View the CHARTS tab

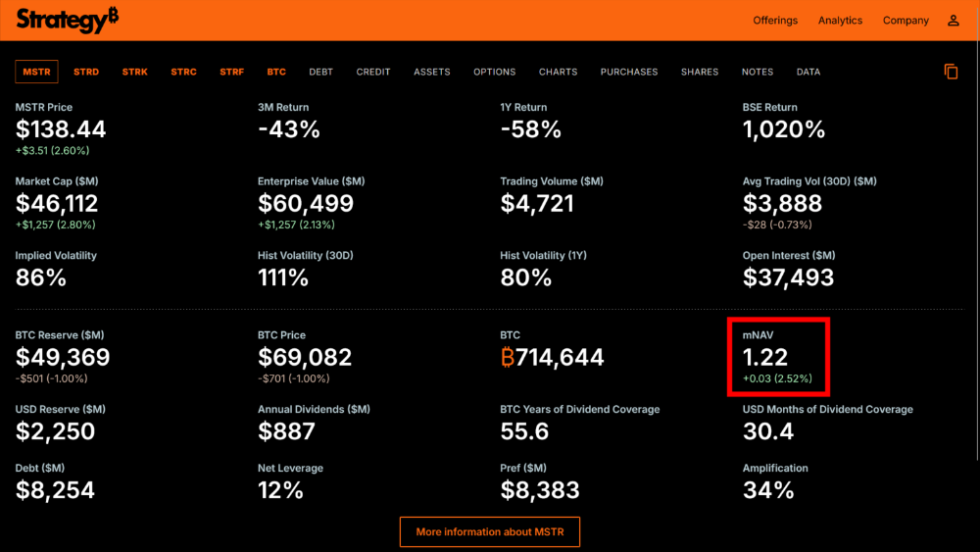[x=558, y=72]
